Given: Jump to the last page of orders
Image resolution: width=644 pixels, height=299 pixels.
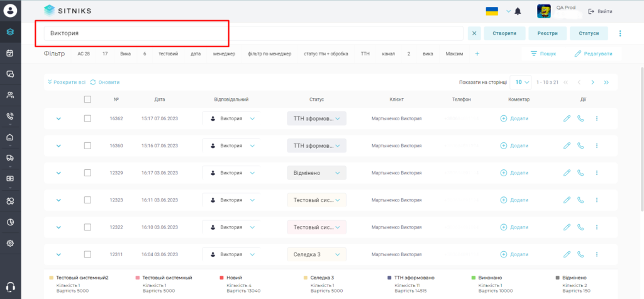Looking at the screenshot, I should point(606,82).
